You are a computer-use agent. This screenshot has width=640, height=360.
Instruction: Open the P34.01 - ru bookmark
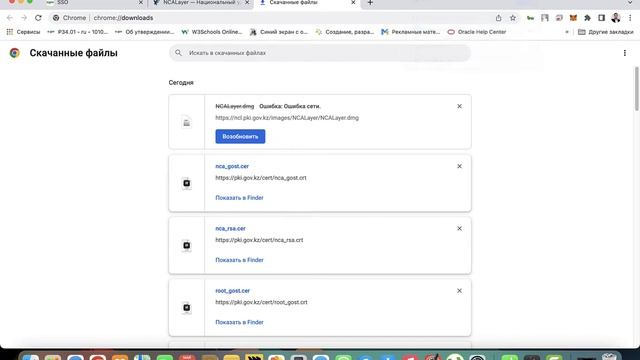coord(78,32)
